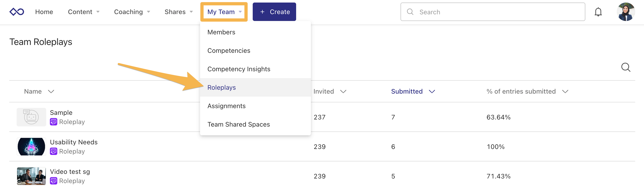Open the Shares dropdown
The image size is (644, 190).
coord(179,12)
